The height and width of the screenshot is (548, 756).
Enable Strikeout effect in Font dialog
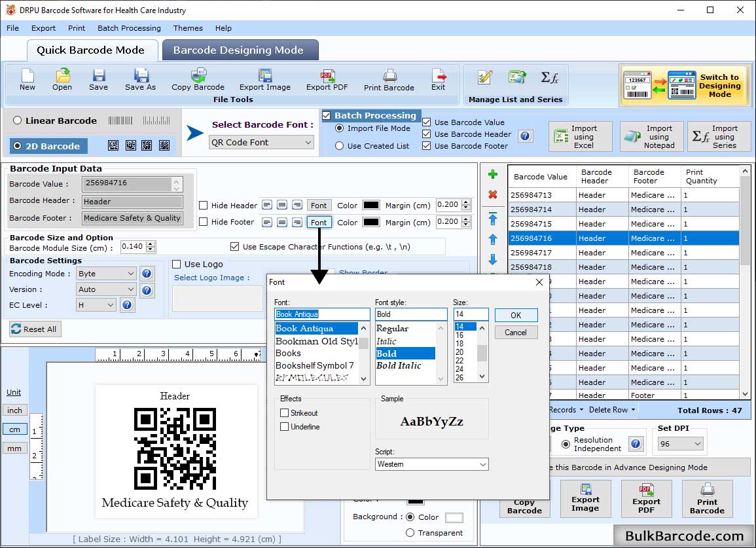point(285,413)
